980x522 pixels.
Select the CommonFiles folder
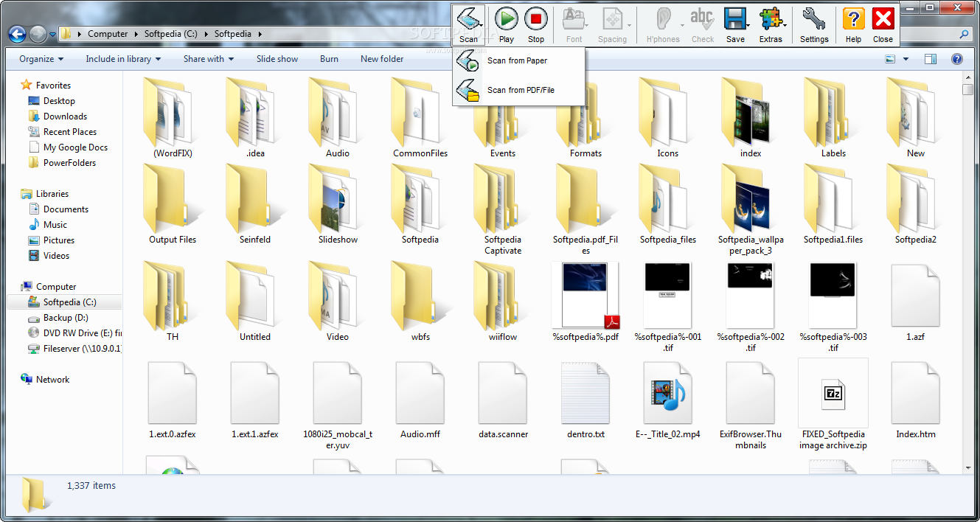[420, 118]
